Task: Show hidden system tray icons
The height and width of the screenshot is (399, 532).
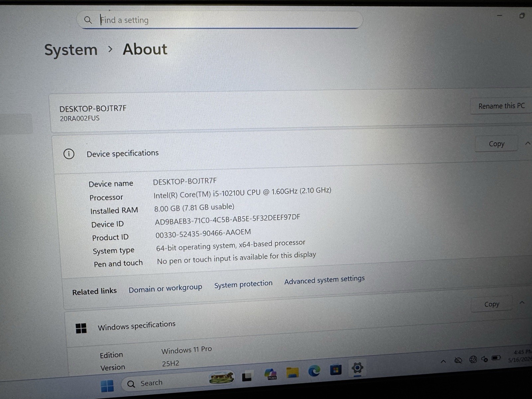Action: point(443,361)
